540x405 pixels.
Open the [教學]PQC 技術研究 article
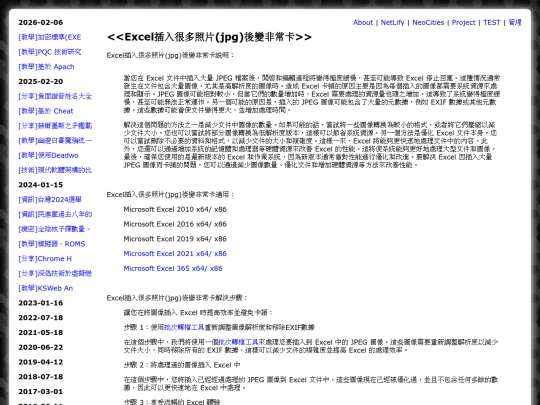tap(50, 52)
